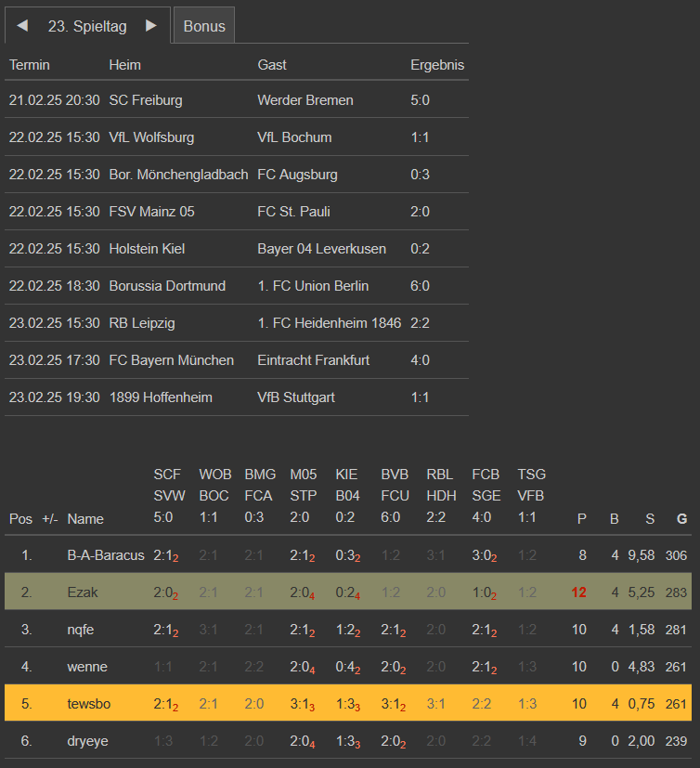Go to next Spieltag with right arrow
700x768 pixels.
point(151,26)
